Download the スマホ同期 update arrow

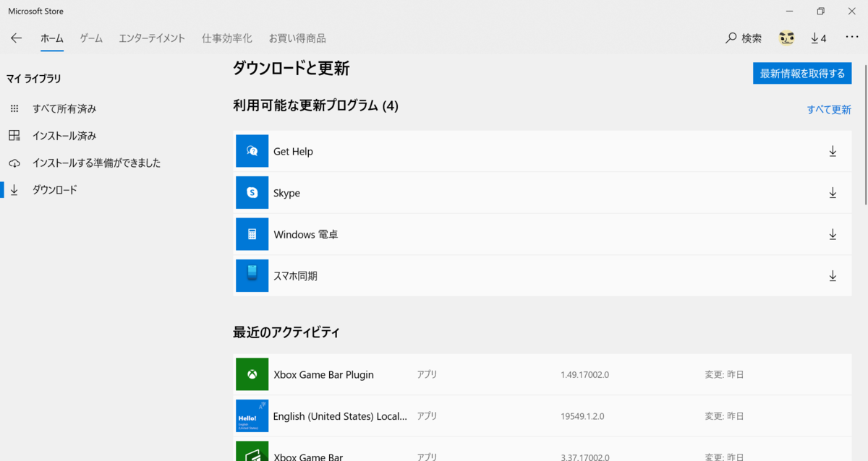(833, 276)
